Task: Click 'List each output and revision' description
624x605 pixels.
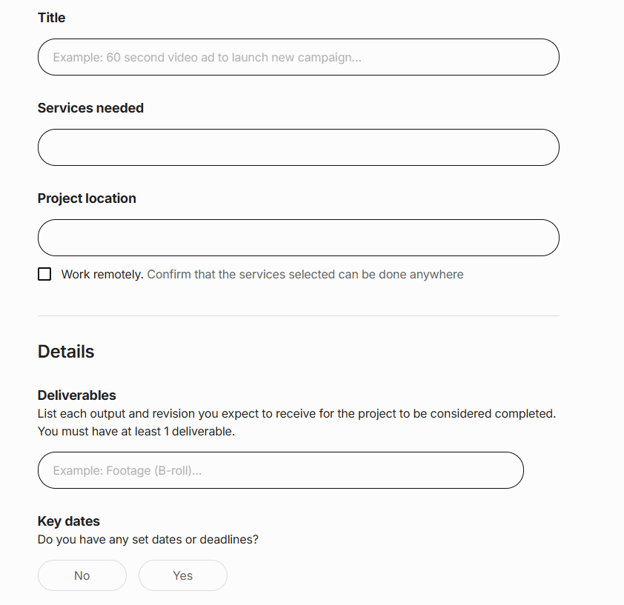Action: click(x=296, y=413)
